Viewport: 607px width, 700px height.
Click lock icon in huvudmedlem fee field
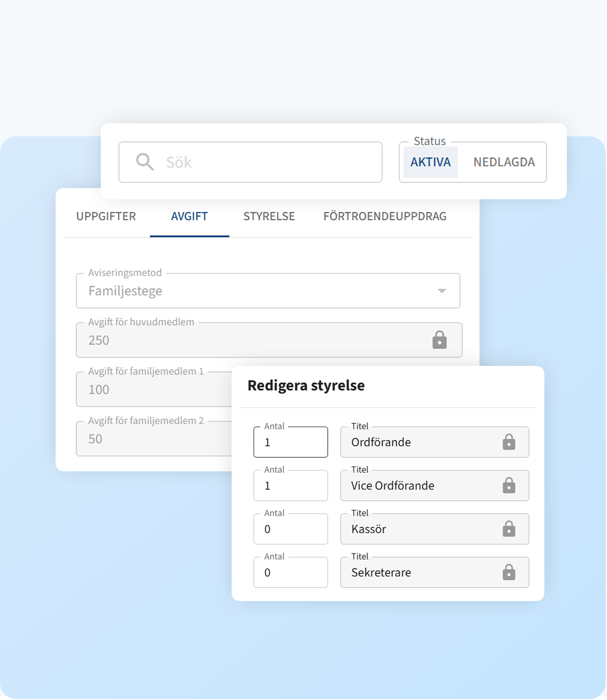(439, 340)
